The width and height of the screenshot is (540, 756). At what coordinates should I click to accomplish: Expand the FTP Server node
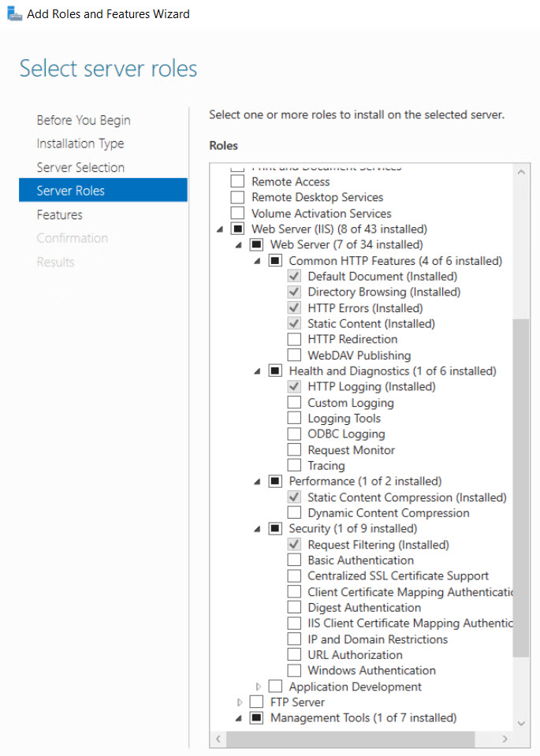pyautogui.click(x=240, y=702)
